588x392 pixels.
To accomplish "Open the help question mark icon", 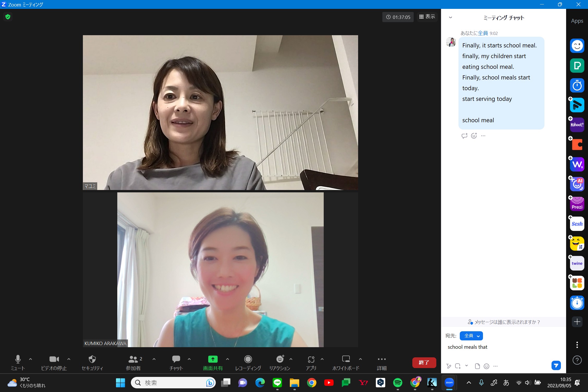I will point(577,360).
